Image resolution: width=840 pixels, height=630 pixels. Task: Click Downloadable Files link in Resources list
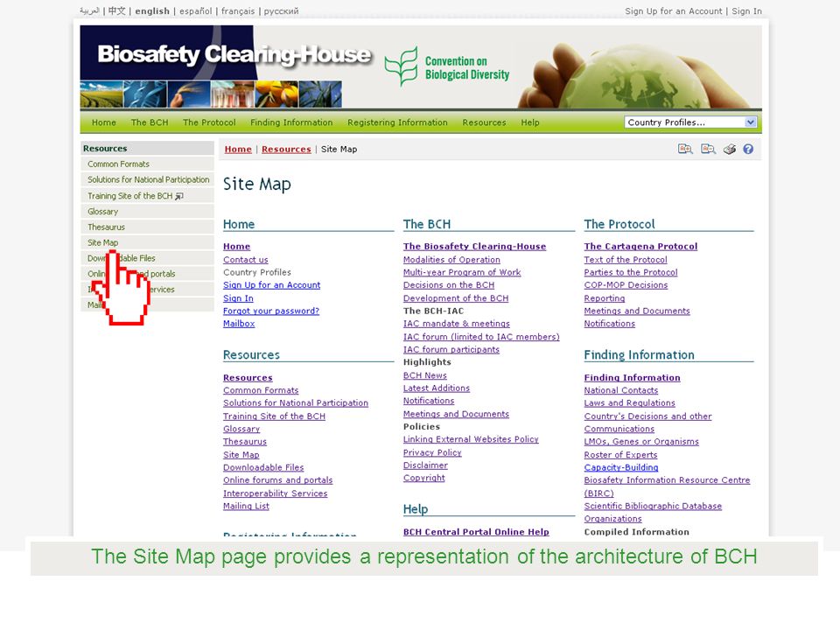click(x=263, y=467)
